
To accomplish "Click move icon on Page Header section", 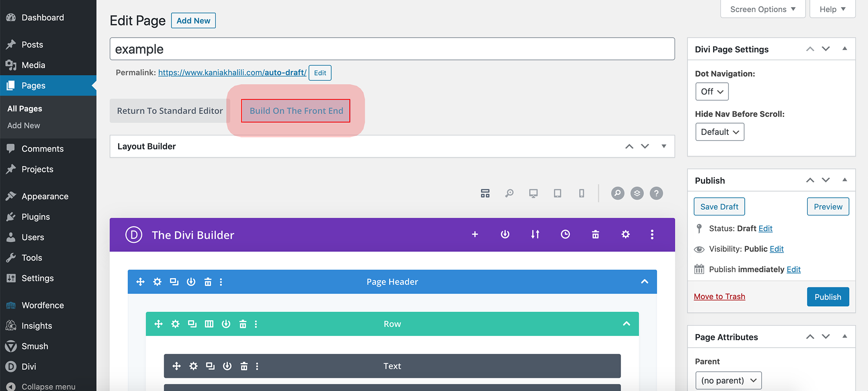I will pyautogui.click(x=140, y=282).
